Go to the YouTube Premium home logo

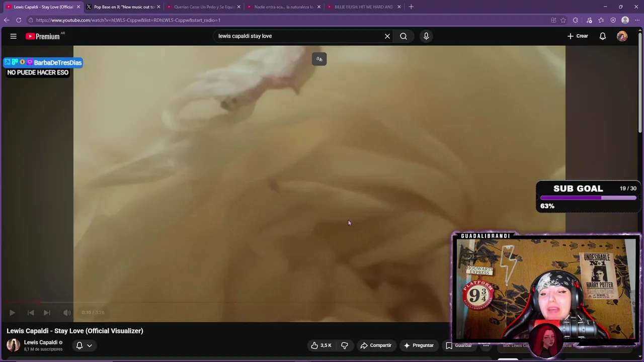43,36
